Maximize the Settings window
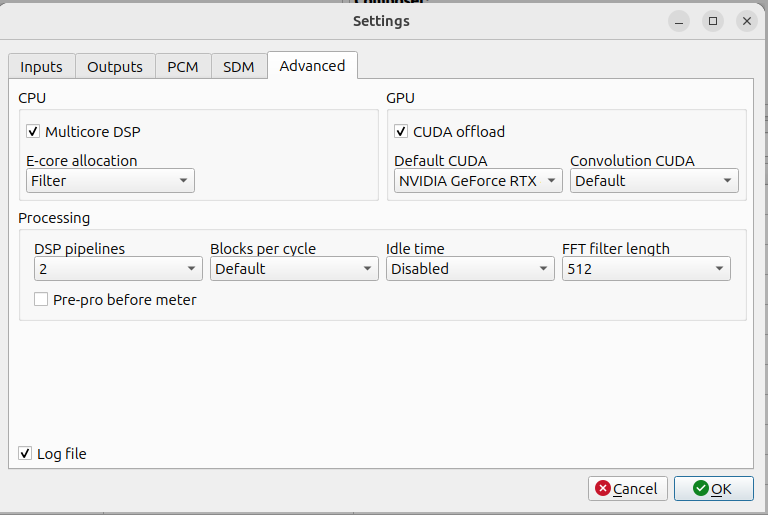Screen dimensions: 768x515 712,21
